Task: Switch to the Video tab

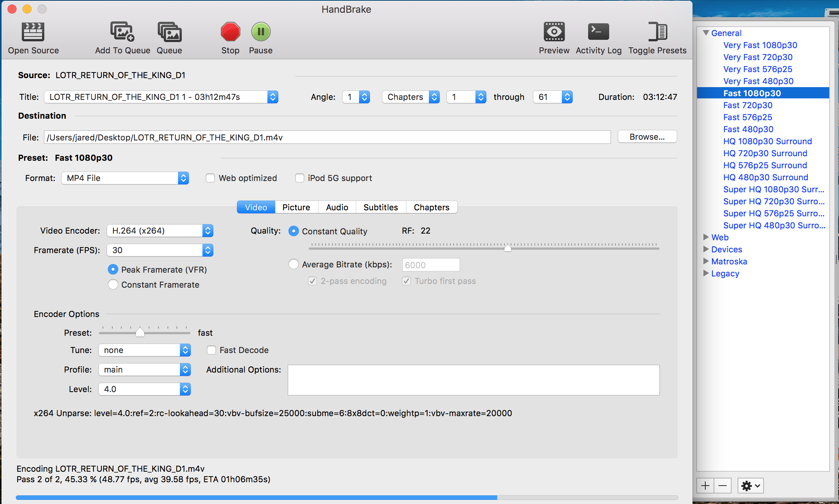Action: click(x=256, y=207)
